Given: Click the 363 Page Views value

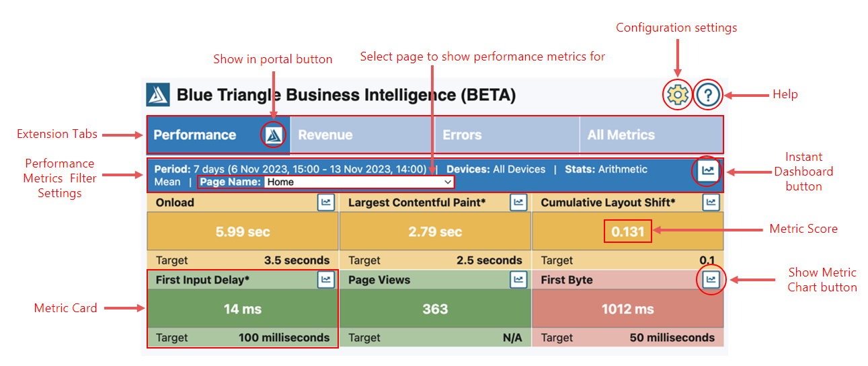Looking at the screenshot, I should click(x=435, y=309).
